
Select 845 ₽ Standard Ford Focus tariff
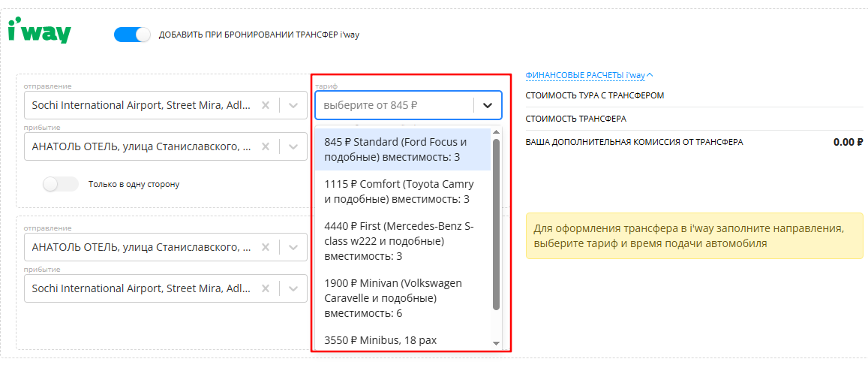click(403, 149)
